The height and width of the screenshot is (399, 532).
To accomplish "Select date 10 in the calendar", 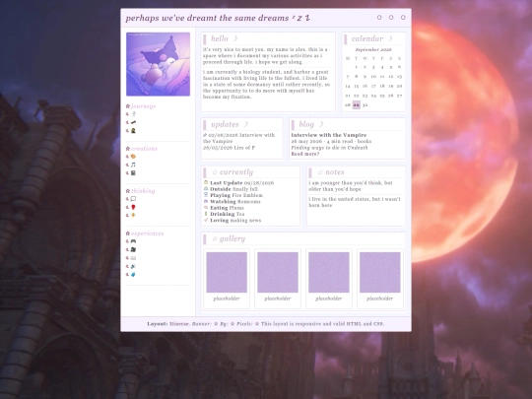I will tap(373, 77).
